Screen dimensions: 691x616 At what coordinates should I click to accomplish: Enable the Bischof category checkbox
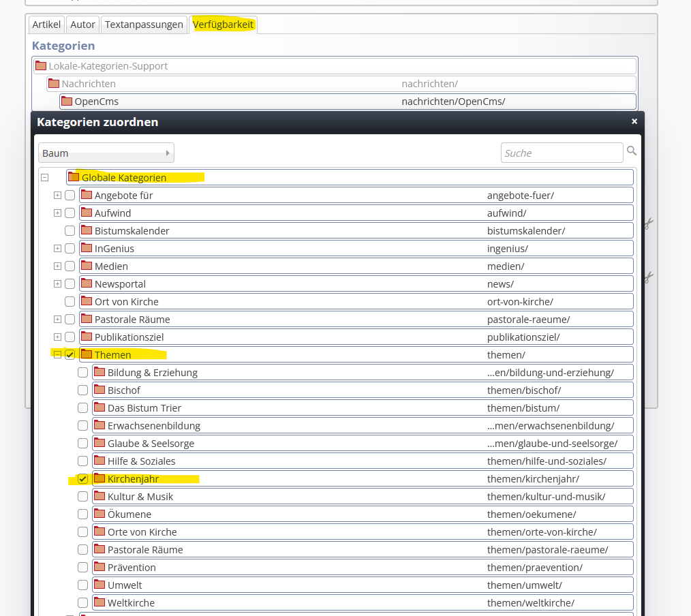tap(82, 390)
